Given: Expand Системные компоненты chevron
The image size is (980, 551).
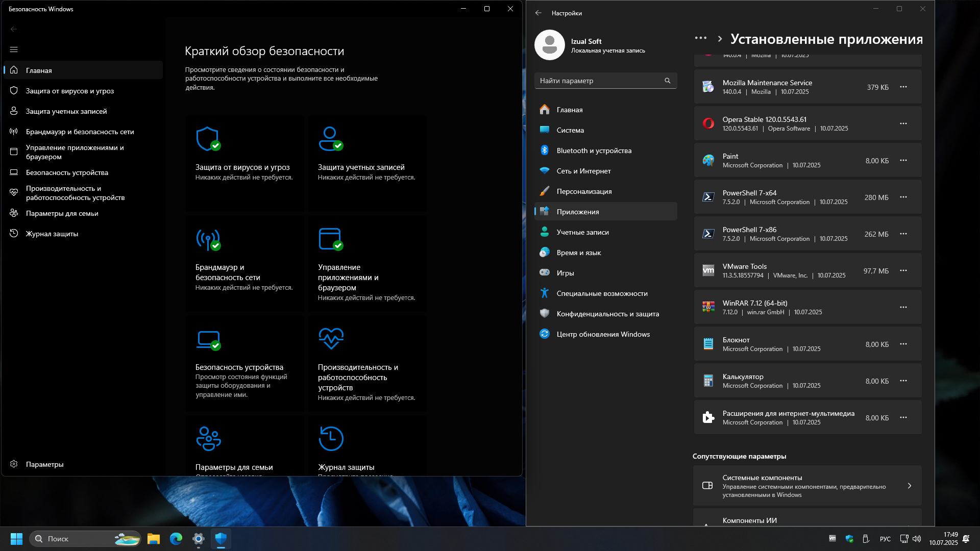Looking at the screenshot, I should click(910, 486).
